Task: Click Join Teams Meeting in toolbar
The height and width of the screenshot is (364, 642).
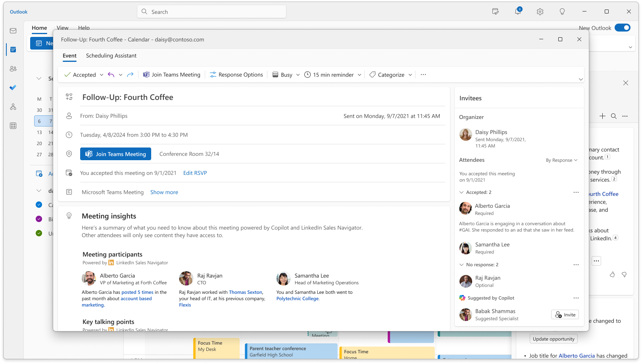Action: point(172,75)
